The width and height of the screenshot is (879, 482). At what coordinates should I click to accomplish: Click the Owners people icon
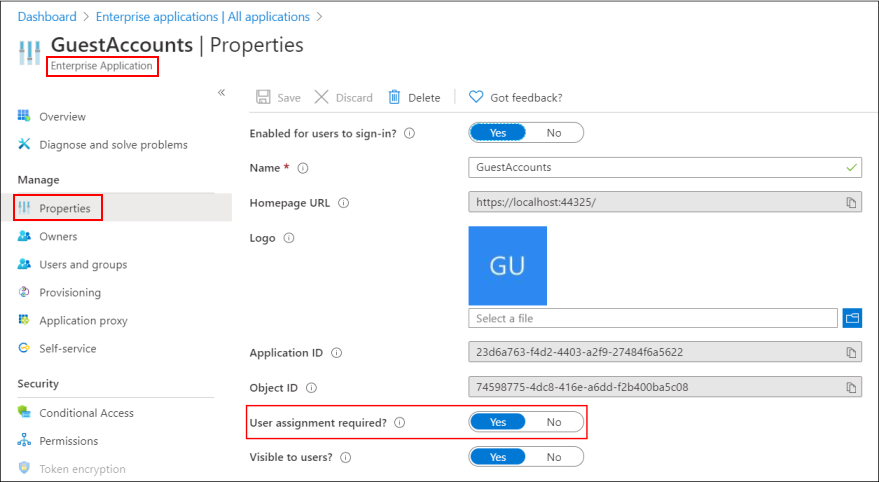(x=24, y=236)
